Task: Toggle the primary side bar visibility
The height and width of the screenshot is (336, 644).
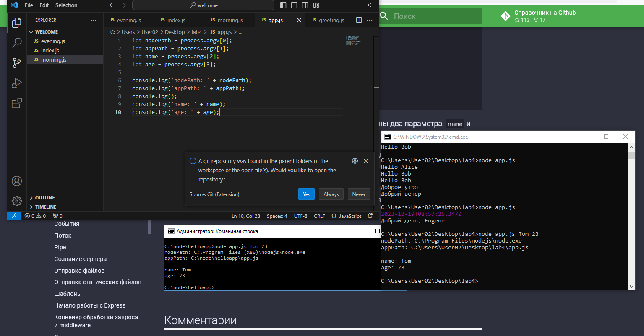Action: [283, 5]
